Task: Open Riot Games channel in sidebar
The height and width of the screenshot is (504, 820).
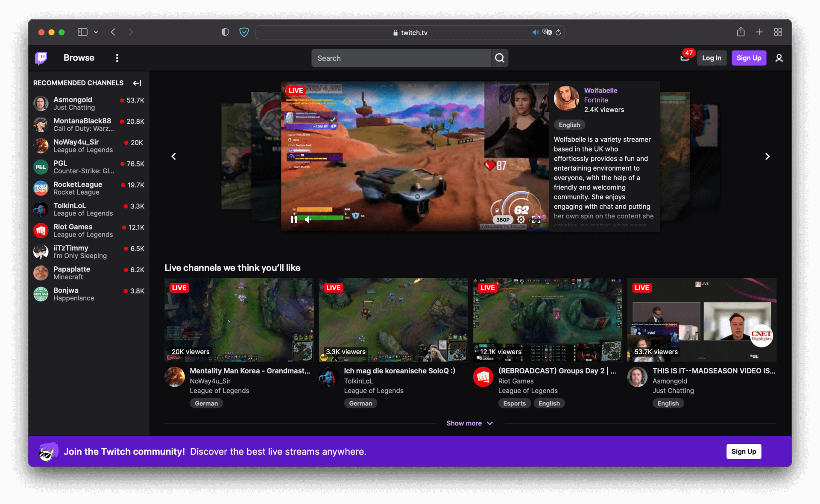Action: pyautogui.click(x=89, y=230)
